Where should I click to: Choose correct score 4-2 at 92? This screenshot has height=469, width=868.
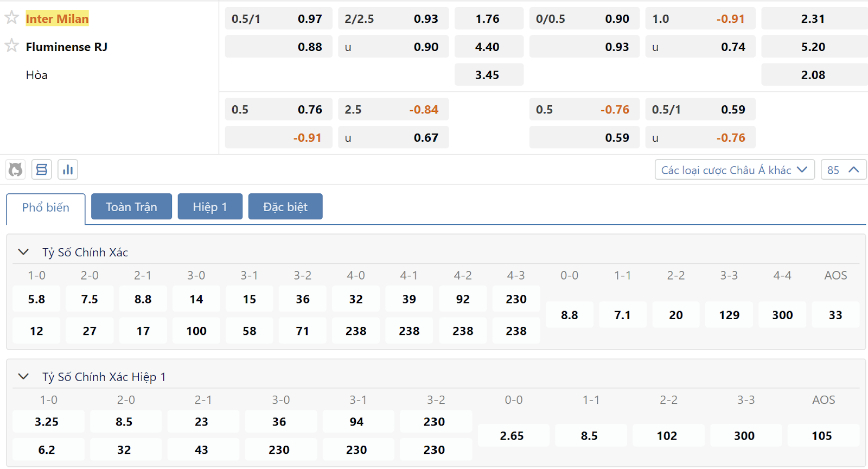click(463, 299)
